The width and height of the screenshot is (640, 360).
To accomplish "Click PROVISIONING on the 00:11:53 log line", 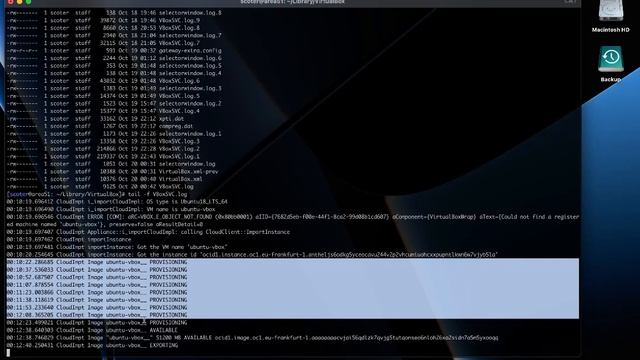I will click(168, 307).
